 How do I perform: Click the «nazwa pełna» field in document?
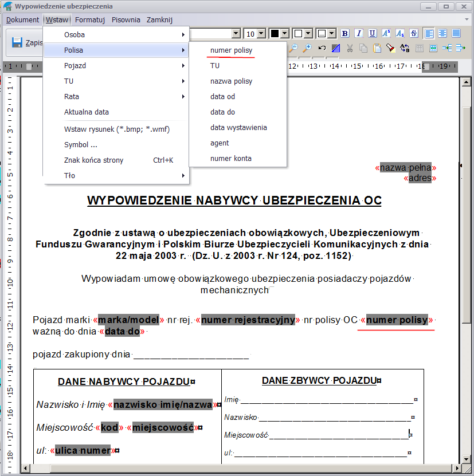click(x=406, y=168)
